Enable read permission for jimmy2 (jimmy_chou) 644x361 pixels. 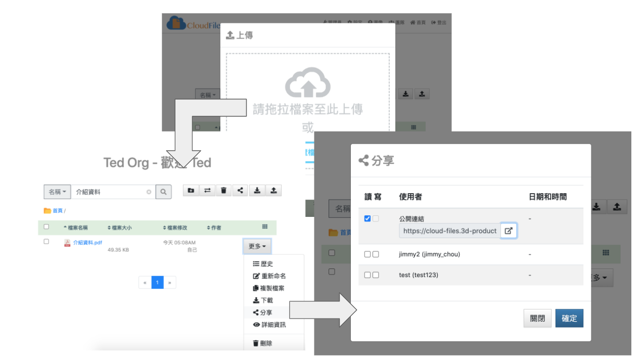[x=367, y=254]
